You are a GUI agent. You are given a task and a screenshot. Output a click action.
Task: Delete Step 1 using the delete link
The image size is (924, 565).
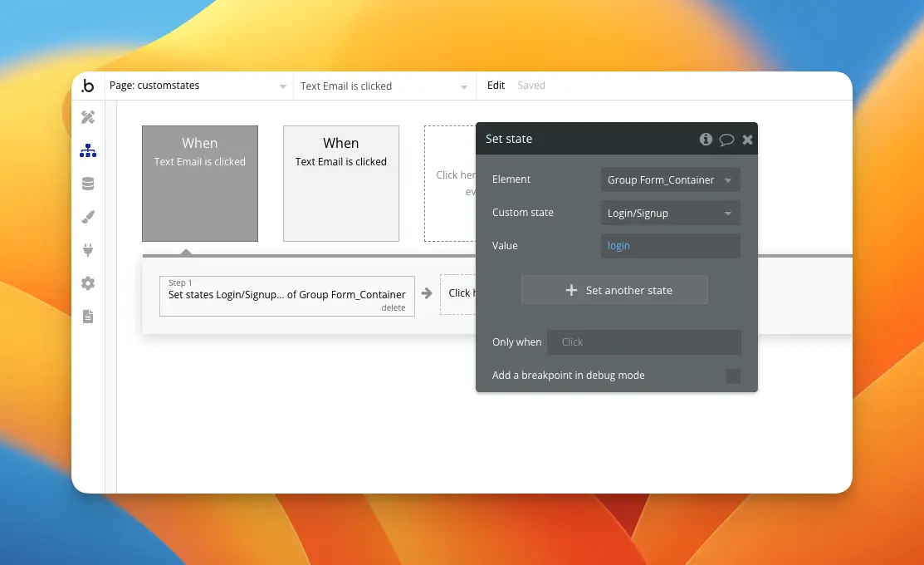pyautogui.click(x=393, y=307)
